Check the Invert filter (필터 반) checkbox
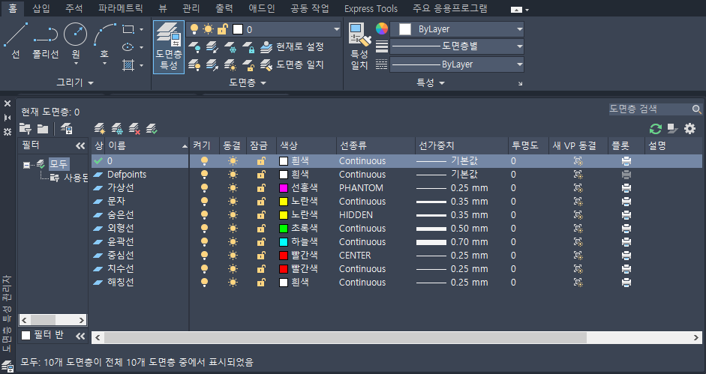 26,335
